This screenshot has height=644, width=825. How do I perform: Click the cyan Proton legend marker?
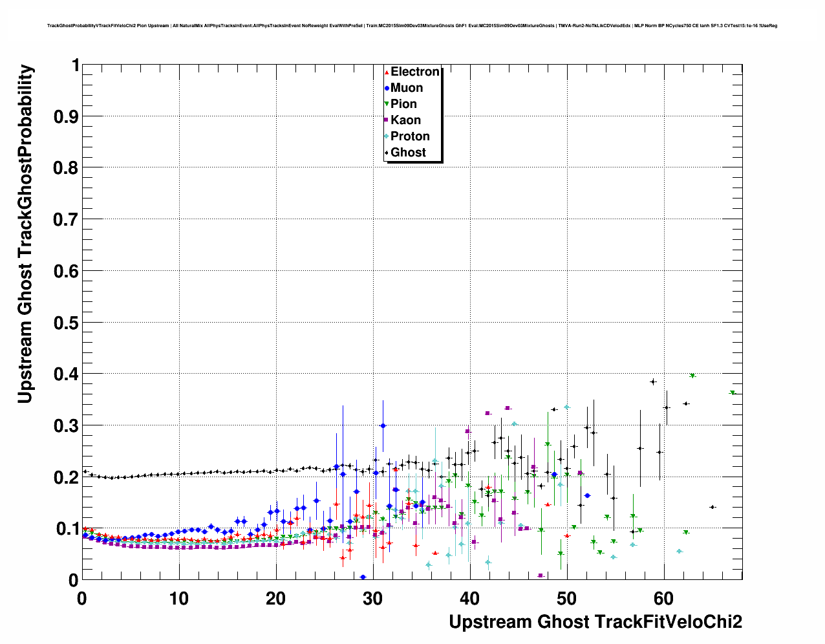pyautogui.click(x=387, y=136)
